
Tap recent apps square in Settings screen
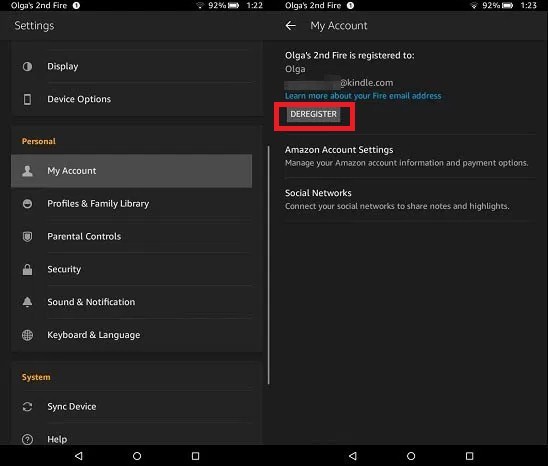click(x=196, y=456)
